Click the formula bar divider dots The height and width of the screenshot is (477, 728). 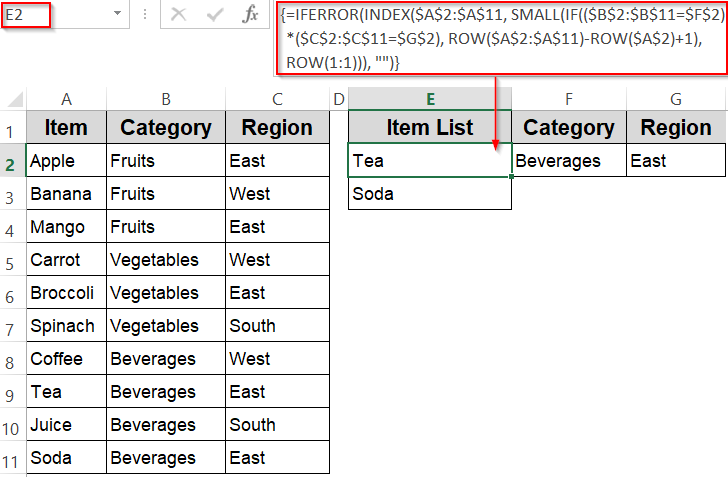click(x=145, y=15)
